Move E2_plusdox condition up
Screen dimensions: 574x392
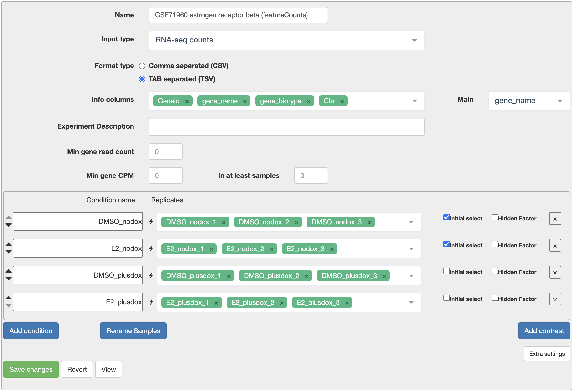(8, 298)
